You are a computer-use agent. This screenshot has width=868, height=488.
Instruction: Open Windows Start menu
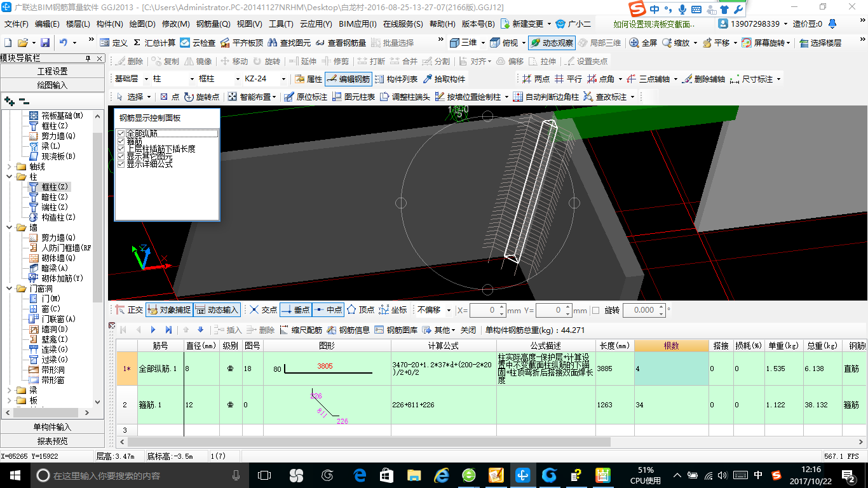[x=14, y=475]
